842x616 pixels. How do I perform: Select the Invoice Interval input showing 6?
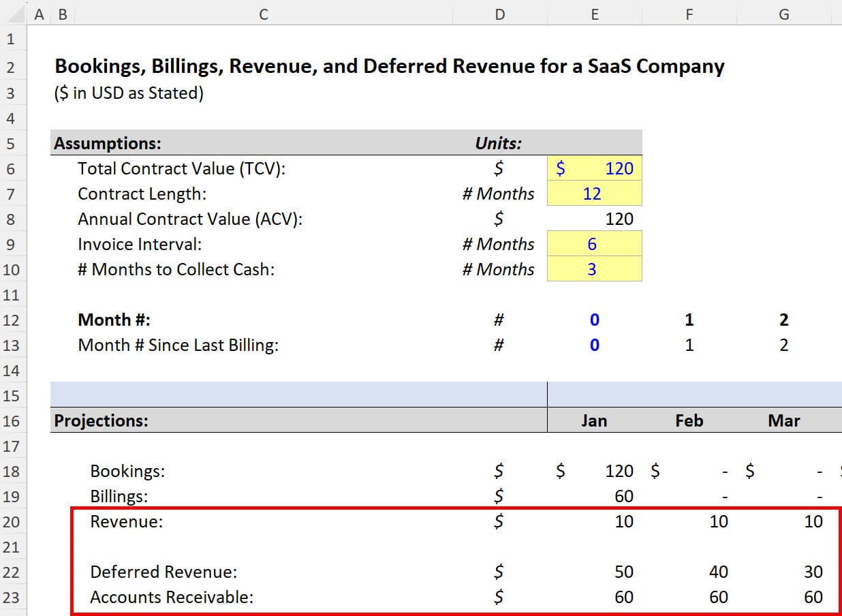pos(594,243)
